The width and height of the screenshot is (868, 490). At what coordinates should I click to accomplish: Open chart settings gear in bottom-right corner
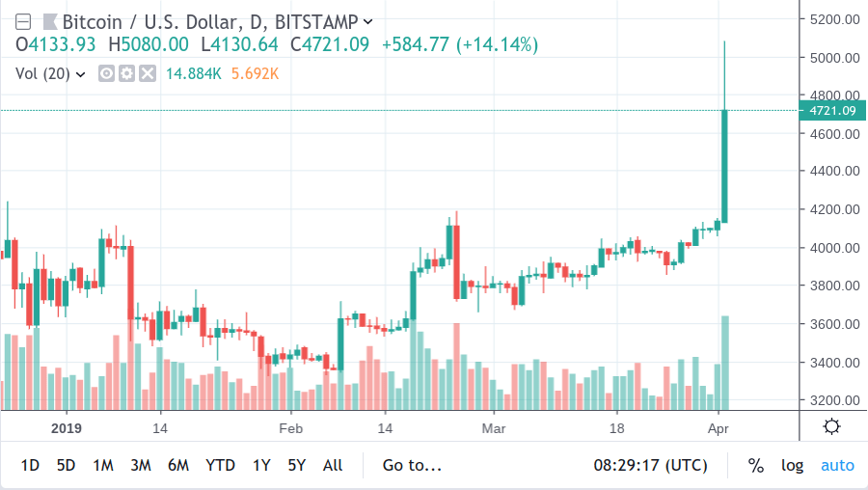832,427
